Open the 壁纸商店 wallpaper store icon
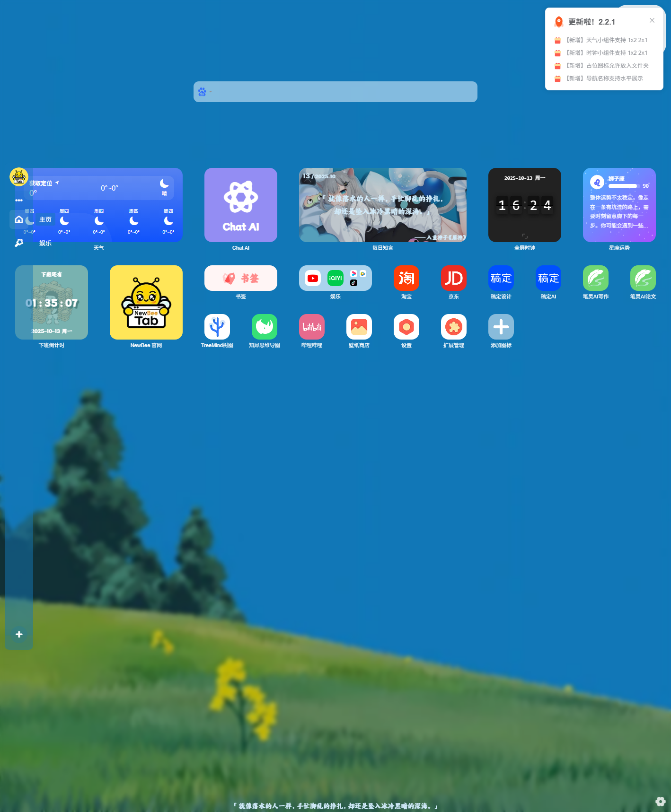The height and width of the screenshot is (812, 671). (x=359, y=327)
